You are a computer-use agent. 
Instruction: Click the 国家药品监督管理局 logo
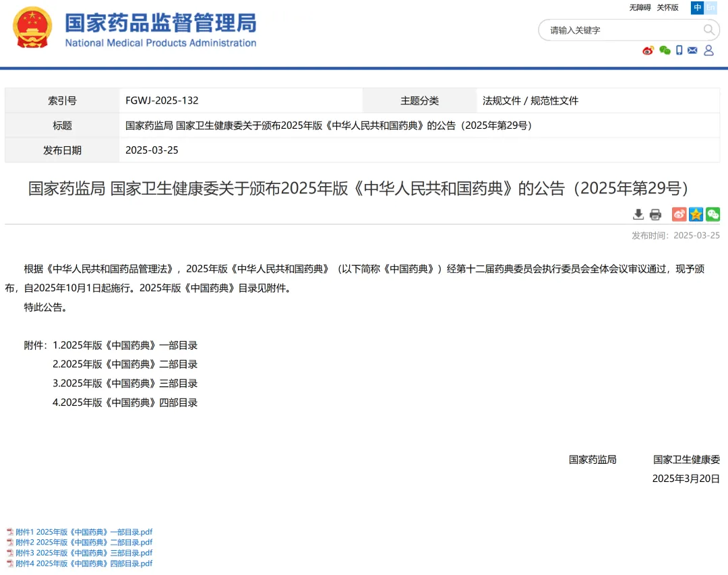coord(135,28)
